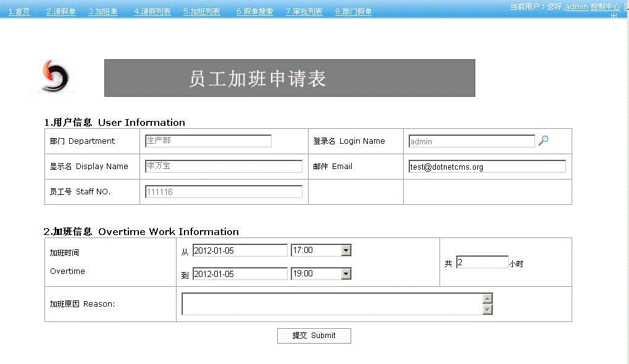Open the 控制中心 link
The height and width of the screenshot is (364, 629).
click(x=605, y=7)
